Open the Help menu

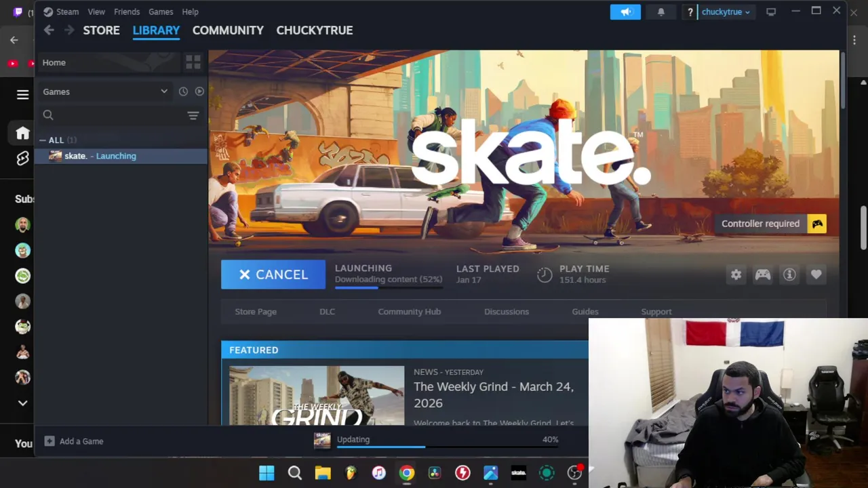(190, 12)
